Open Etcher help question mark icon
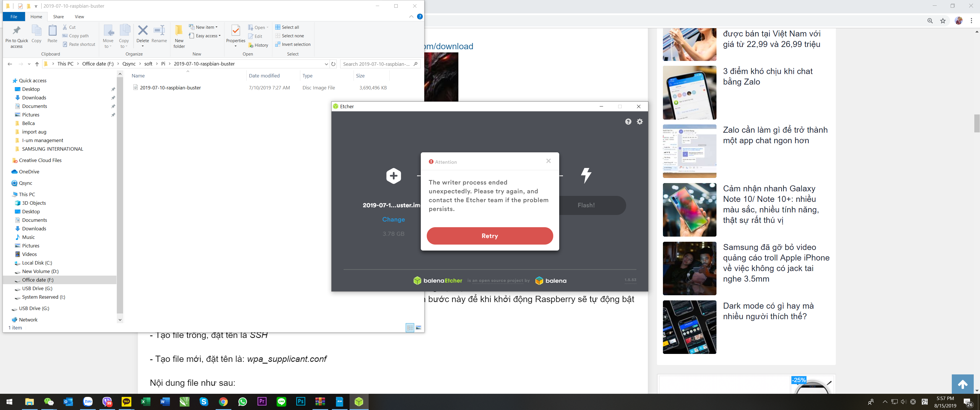The width and height of the screenshot is (980, 410). [628, 122]
